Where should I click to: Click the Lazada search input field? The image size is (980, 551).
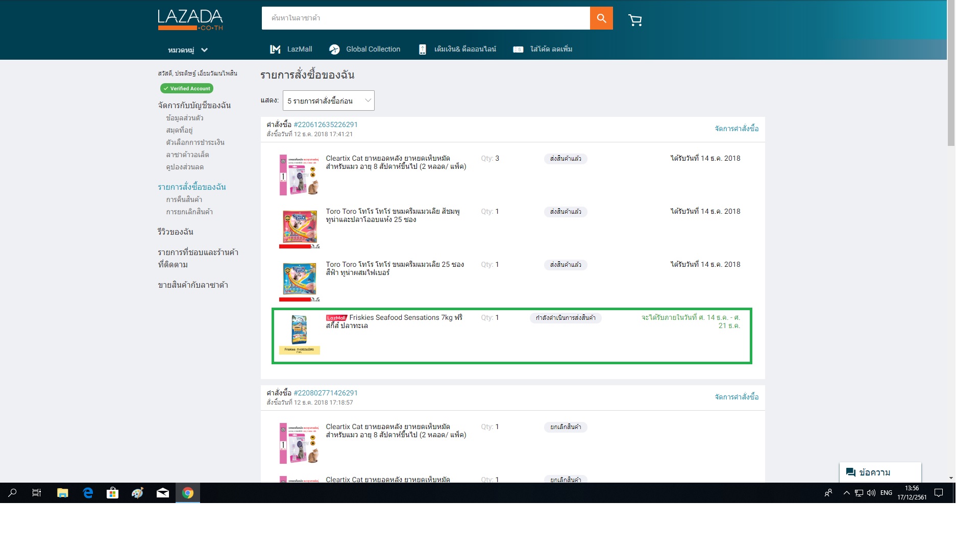click(x=425, y=18)
